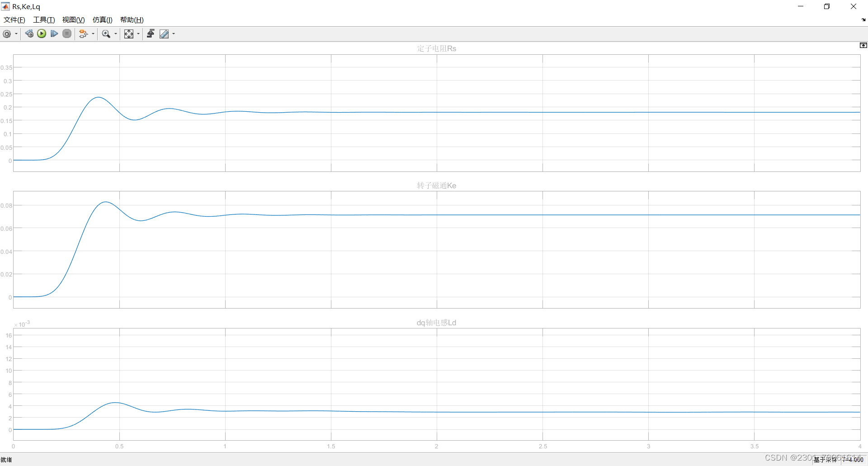Image resolution: width=868 pixels, height=466 pixels.
Task: Click the MATLAB icon in the title bar
Action: point(5,6)
